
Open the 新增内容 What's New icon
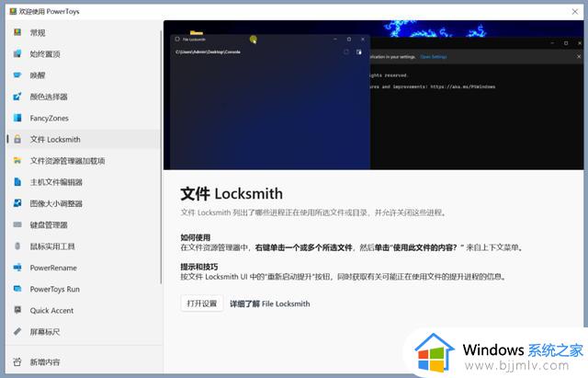tap(17, 361)
